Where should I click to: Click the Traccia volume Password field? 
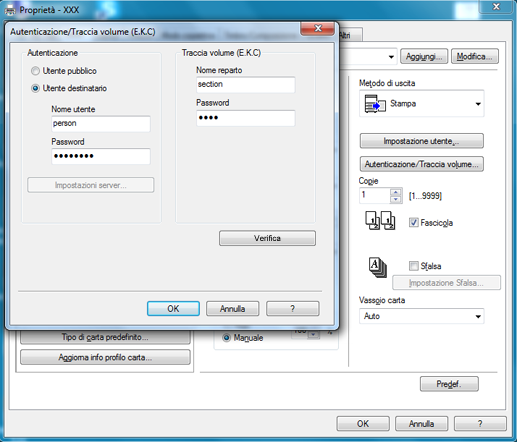coord(246,118)
